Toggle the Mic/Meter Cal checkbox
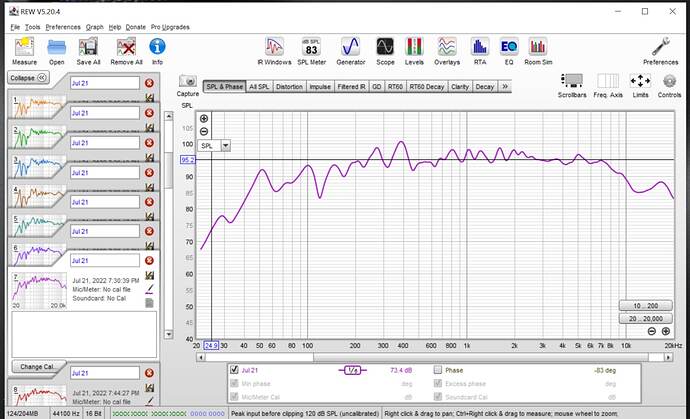Image resolution: width=690 pixels, height=419 pixels. 235,397
